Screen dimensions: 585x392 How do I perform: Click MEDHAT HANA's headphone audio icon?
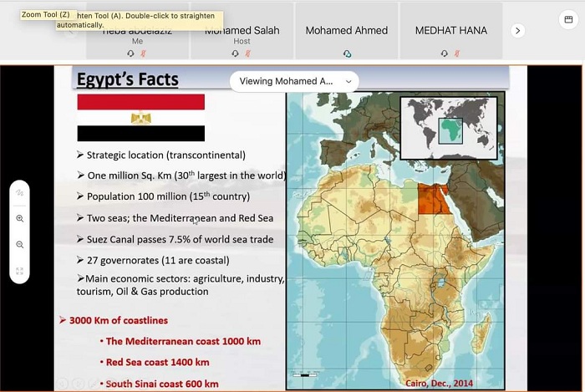pos(445,53)
